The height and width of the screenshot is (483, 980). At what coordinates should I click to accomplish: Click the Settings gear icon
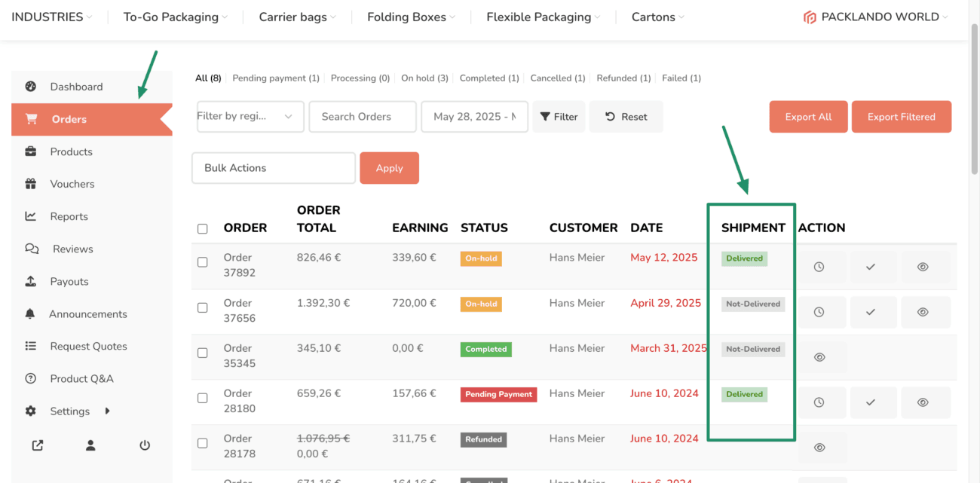[x=31, y=411]
